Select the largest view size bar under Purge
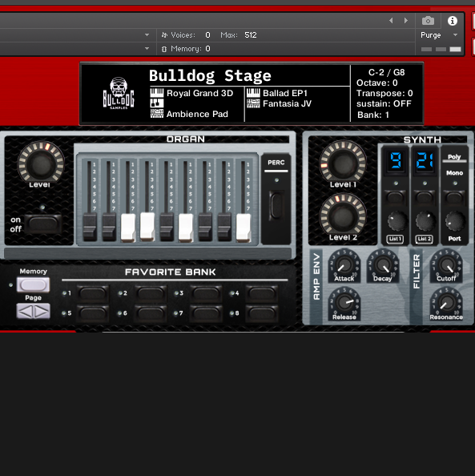The image size is (475, 476). coord(455,49)
